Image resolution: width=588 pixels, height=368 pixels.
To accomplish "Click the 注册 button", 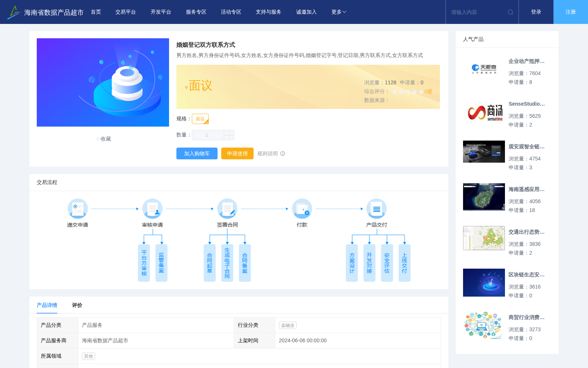I will 571,12.
